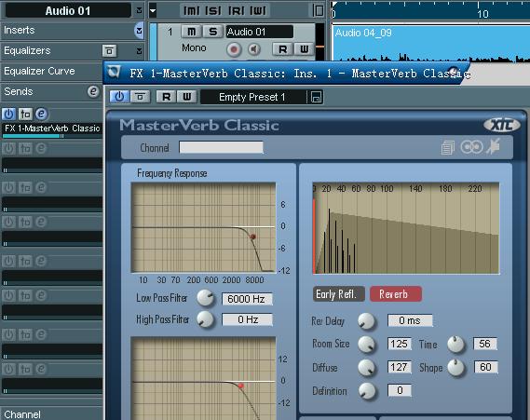Open dropdown arrow beside Audio 01 inspector title

[139, 11]
